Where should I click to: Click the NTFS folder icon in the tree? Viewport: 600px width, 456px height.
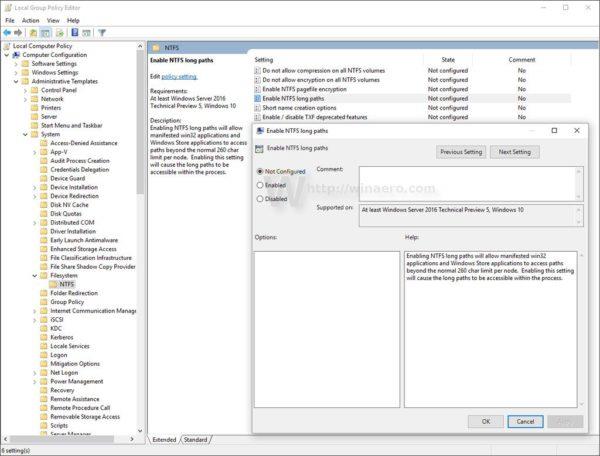53,284
